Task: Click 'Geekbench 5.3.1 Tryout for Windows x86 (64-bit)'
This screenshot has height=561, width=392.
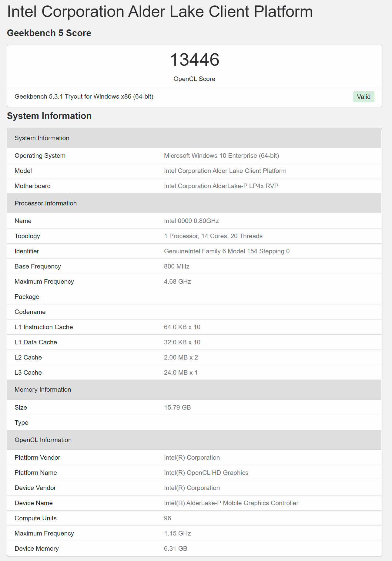Action: pyautogui.click(x=84, y=96)
